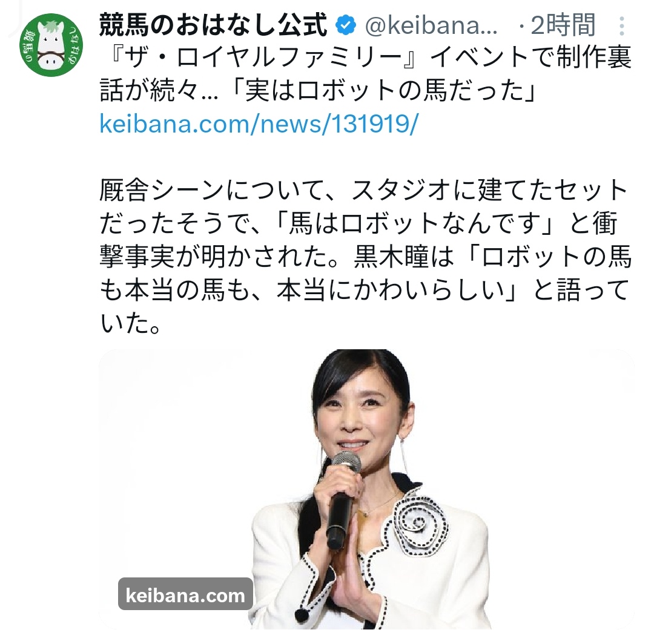The image size is (654, 644).
Task: Follow the keibana.com/news/131919/ link
Action: [259, 124]
